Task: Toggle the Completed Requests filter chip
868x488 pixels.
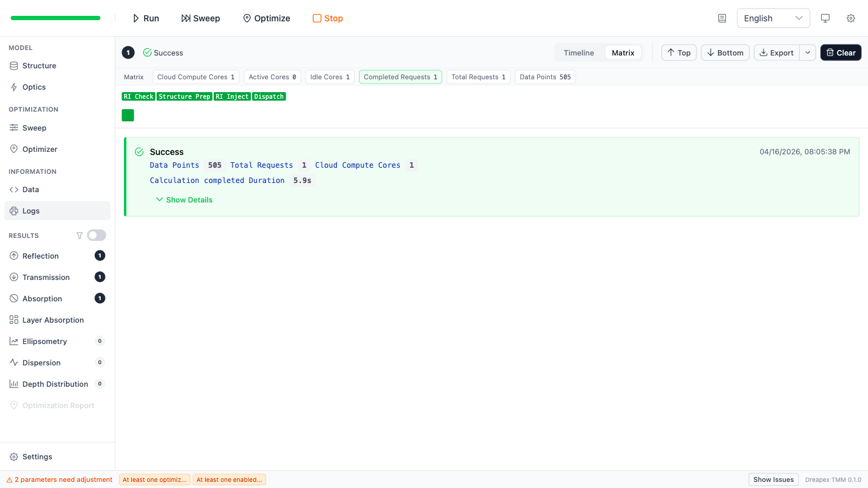Action: pos(400,77)
